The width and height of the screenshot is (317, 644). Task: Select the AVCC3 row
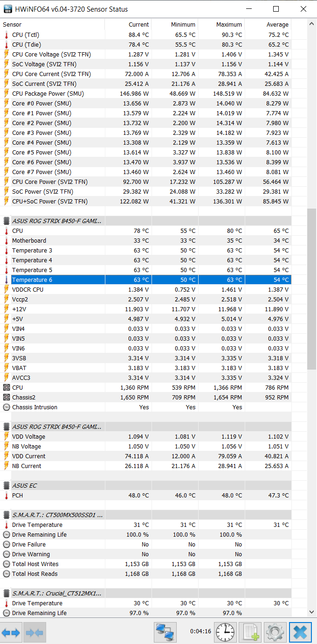coord(146,378)
